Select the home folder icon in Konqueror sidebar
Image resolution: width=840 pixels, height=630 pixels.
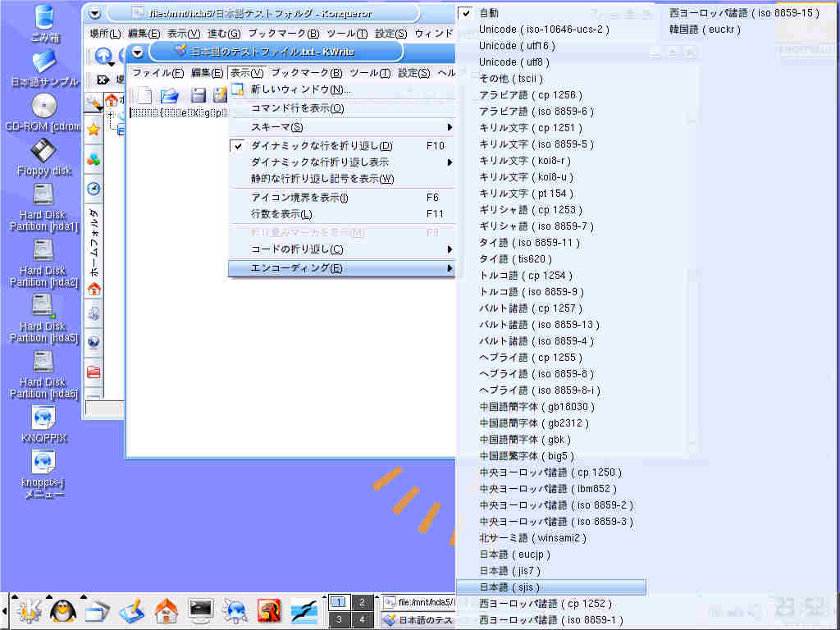[x=94, y=290]
